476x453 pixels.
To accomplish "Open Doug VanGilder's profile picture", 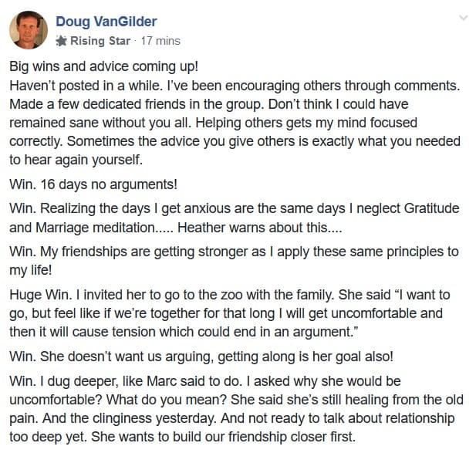I will point(29,30).
